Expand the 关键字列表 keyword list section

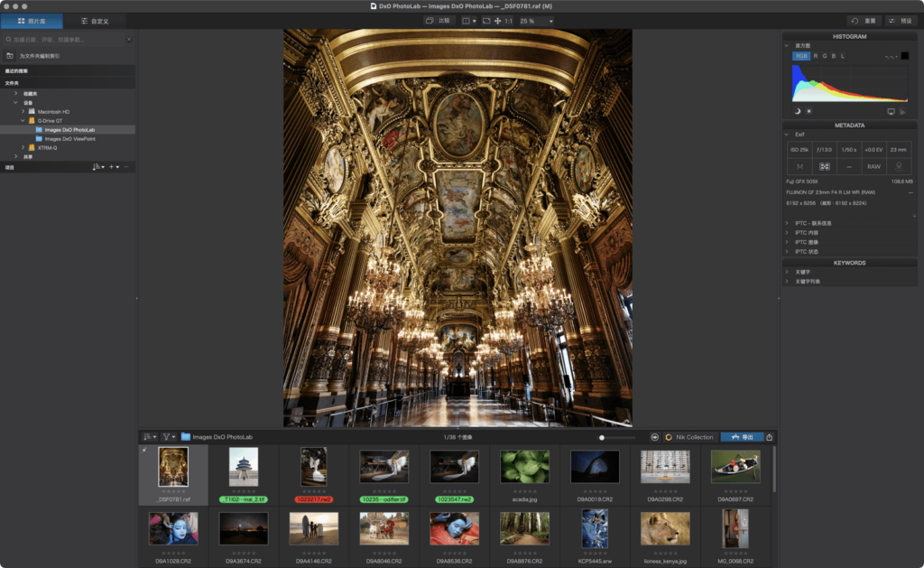[x=787, y=282]
